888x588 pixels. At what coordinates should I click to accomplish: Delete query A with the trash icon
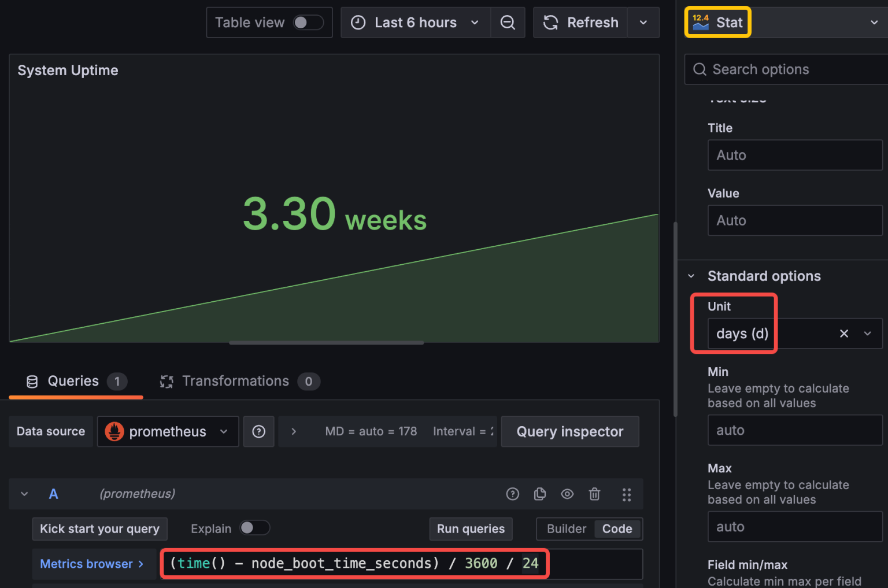(x=594, y=494)
